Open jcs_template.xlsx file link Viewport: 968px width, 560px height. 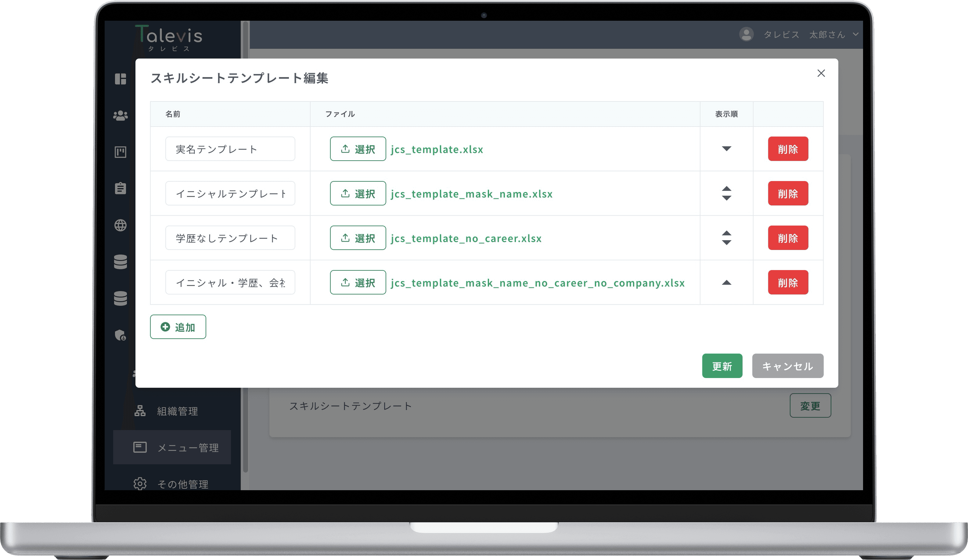(x=437, y=149)
